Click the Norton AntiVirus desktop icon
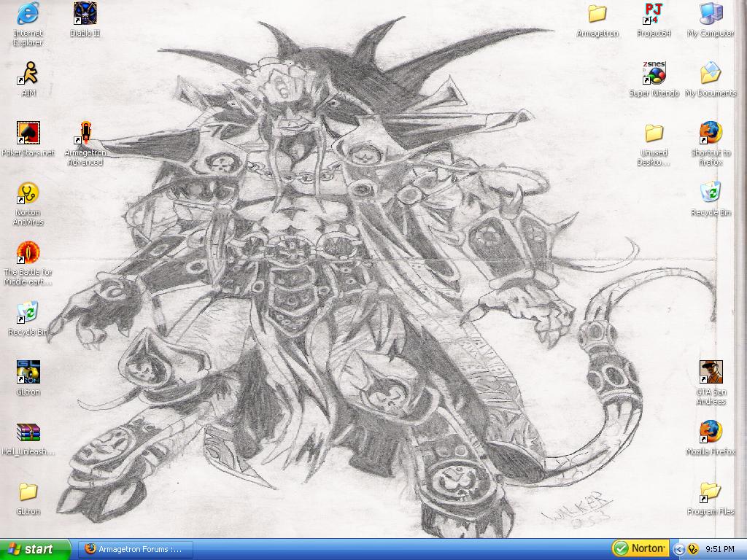Screen dimensions: 747x560 coord(28,194)
